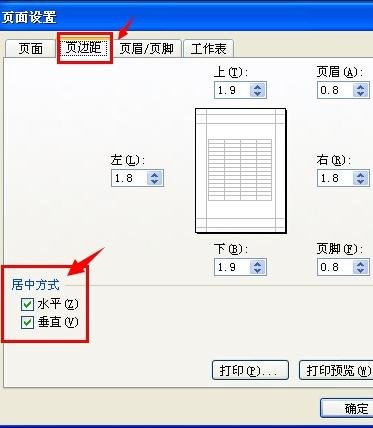Decrease the 页眉(A) value with down arrow
This screenshot has width=373, height=428.
(x=360, y=94)
